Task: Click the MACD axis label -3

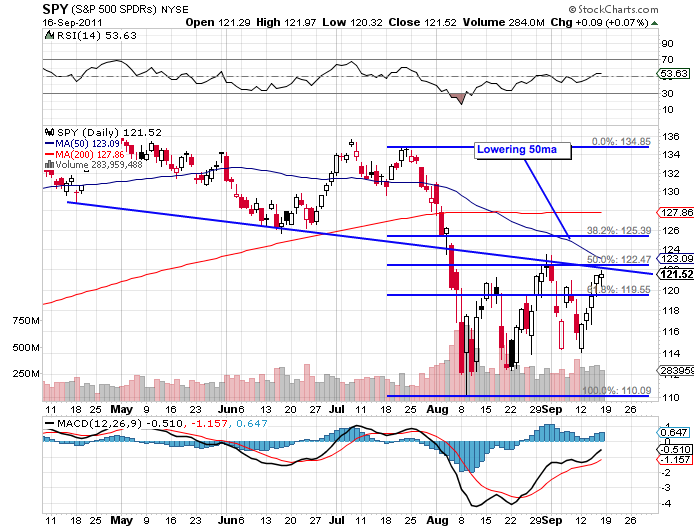Action: (x=667, y=488)
